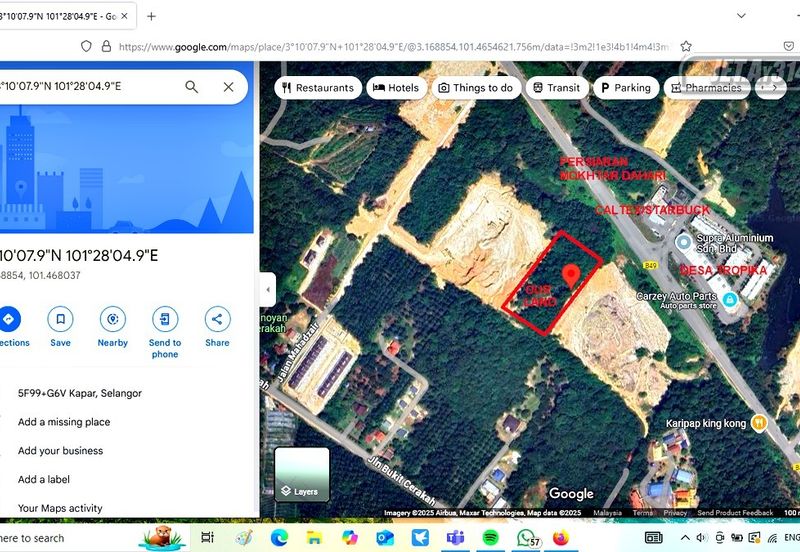Image resolution: width=800 pixels, height=552 pixels.
Task: Share this location
Action: pos(217,320)
